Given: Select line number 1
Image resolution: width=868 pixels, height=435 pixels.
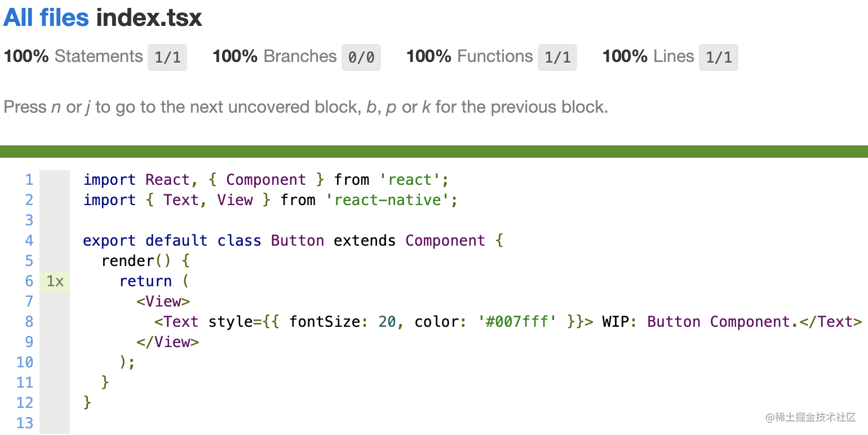Looking at the screenshot, I should [x=29, y=180].
